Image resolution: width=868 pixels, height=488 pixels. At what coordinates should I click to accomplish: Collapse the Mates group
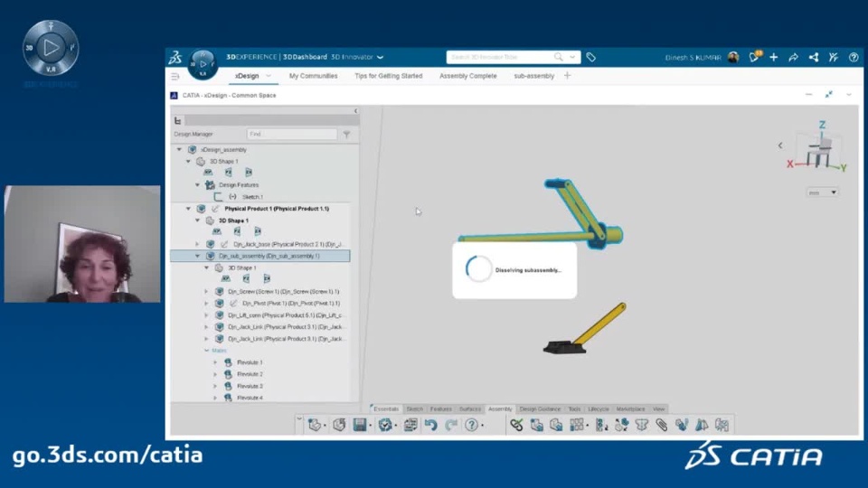click(206, 351)
